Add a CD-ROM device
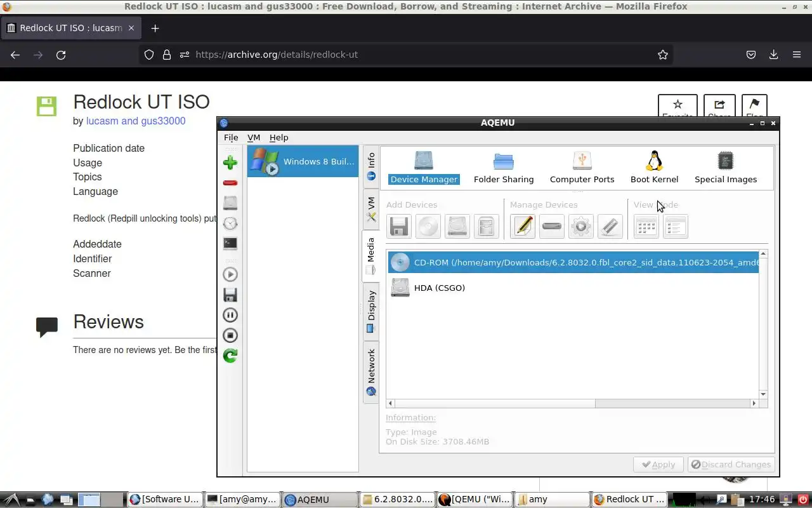812x508 pixels. (x=428, y=227)
